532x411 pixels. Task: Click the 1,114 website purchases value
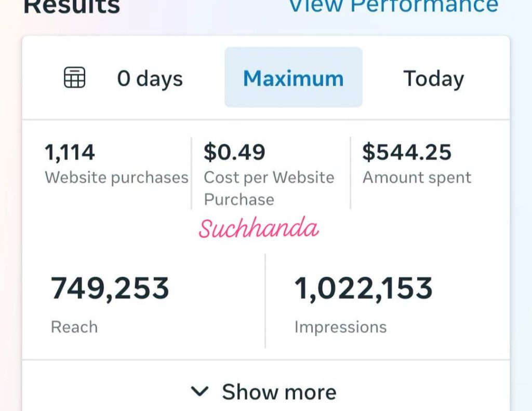click(x=70, y=152)
